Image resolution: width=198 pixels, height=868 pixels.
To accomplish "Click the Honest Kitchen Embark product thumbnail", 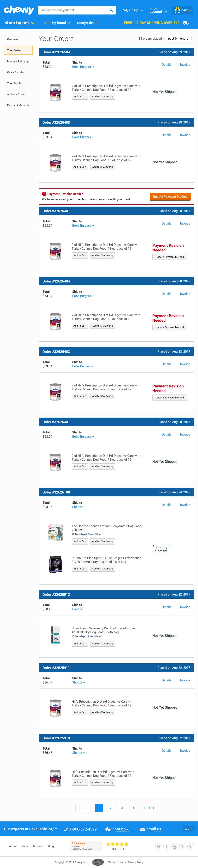I will (x=55, y=532).
